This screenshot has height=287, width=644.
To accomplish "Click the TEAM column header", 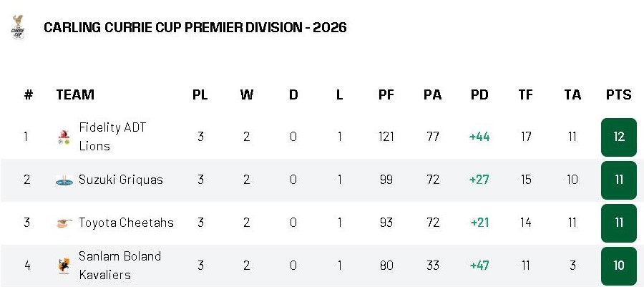I will click(75, 95).
